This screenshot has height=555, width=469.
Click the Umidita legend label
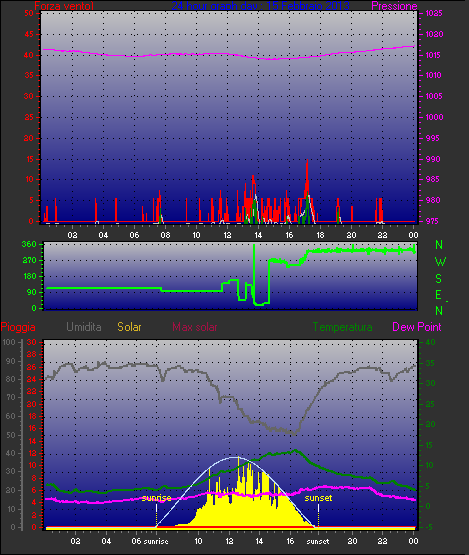tap(84, 327)
